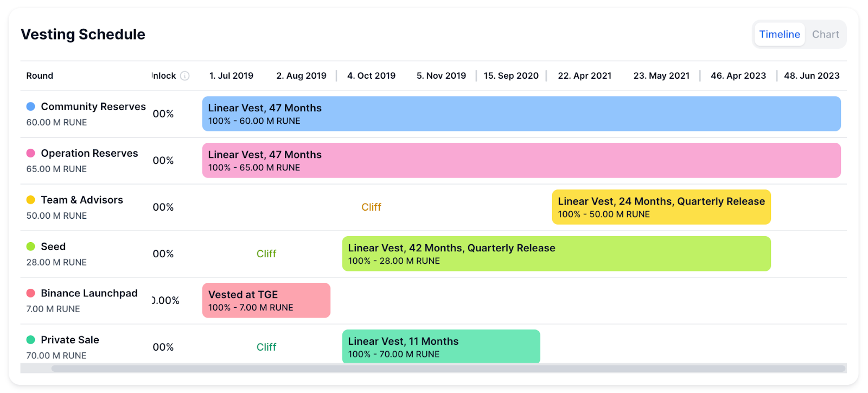
Task: Select Operation Reserves Linear Vest 47 Months bar
Action: click(x=521, y=161)
